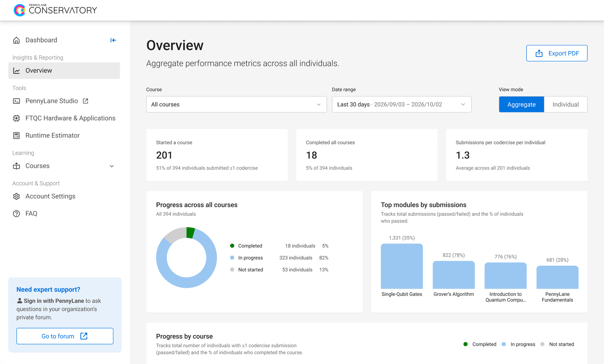Click the PennyLane Studio terminal icon
Viewport: 604px width, 364px height.
click(x=16, y=101)
